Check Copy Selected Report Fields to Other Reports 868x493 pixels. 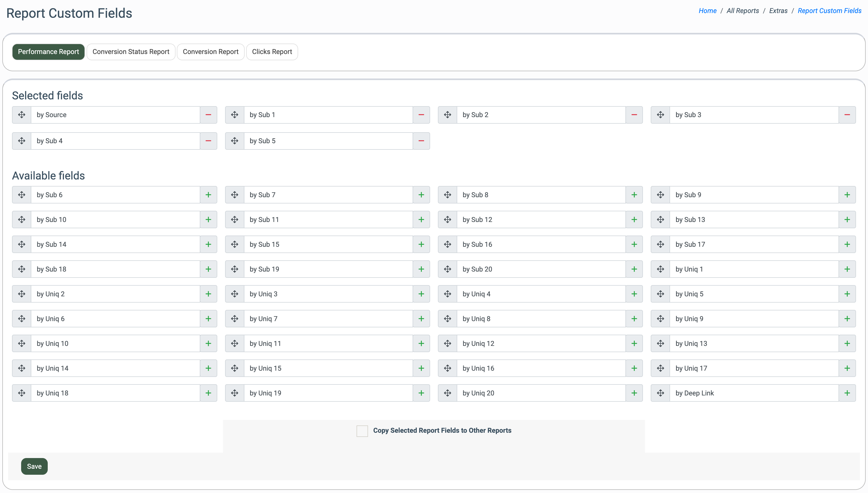pos(362,431)
